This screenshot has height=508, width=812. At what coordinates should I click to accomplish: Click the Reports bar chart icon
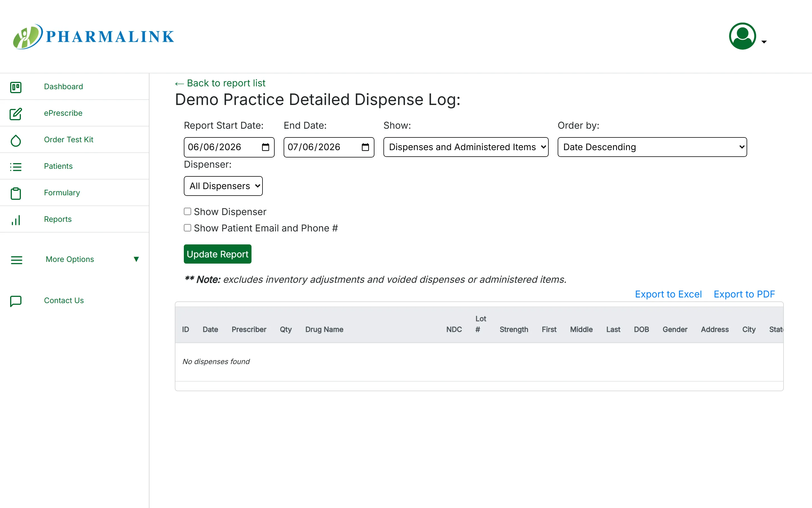tap(16, 220)
